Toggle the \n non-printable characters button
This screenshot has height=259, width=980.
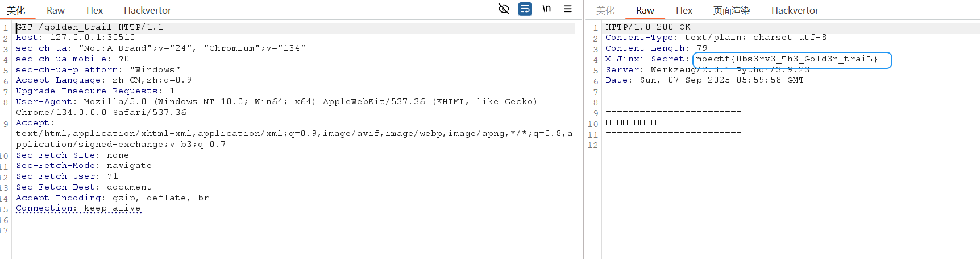point(546,9)
